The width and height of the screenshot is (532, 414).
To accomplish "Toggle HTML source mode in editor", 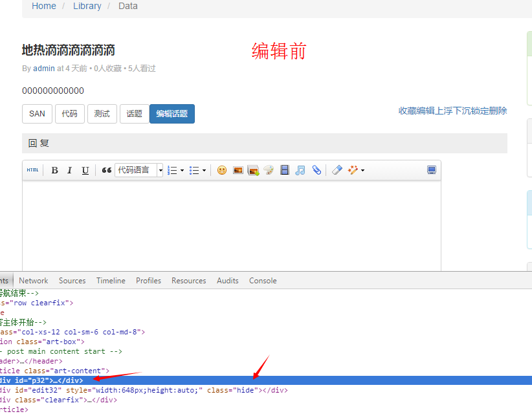I will pos(32,170).
